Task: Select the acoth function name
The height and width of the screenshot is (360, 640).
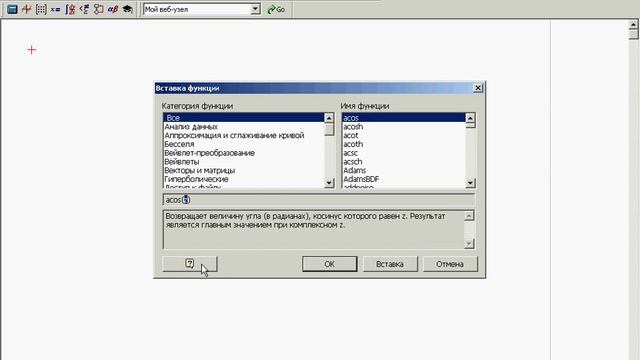Action: pos(404,144)
